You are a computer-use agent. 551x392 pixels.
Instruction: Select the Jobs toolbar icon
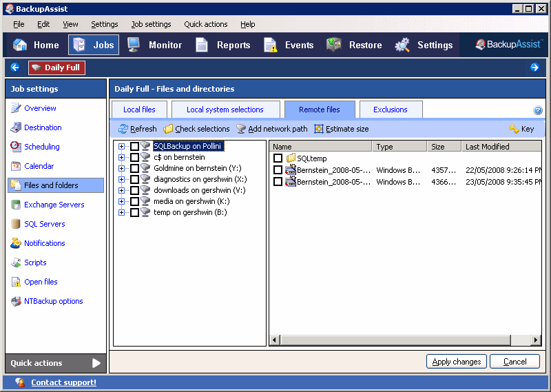(79, 45)
